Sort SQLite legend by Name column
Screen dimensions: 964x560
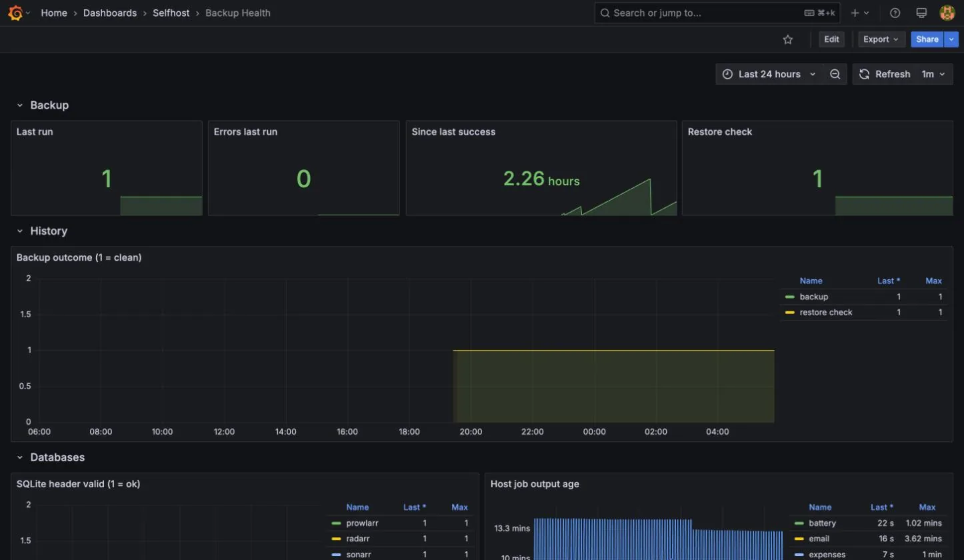coord(357,507)
